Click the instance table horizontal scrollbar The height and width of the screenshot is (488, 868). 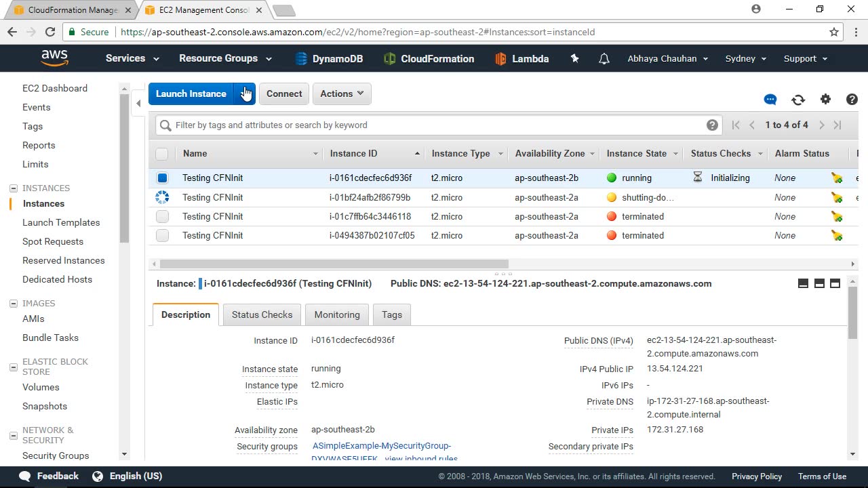pyautogui.click(x=334, y=264)
